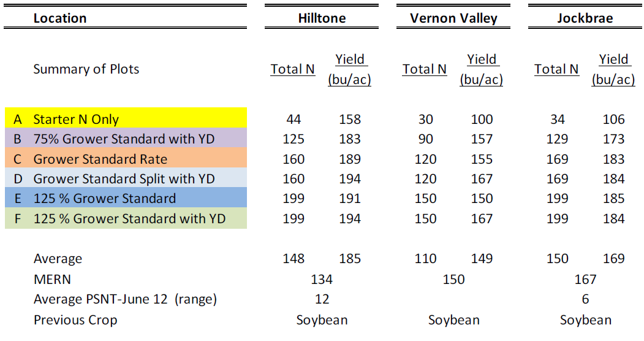
Task: Click the Average PSNT-June 12 (range) label
Action: pos(125,299)
